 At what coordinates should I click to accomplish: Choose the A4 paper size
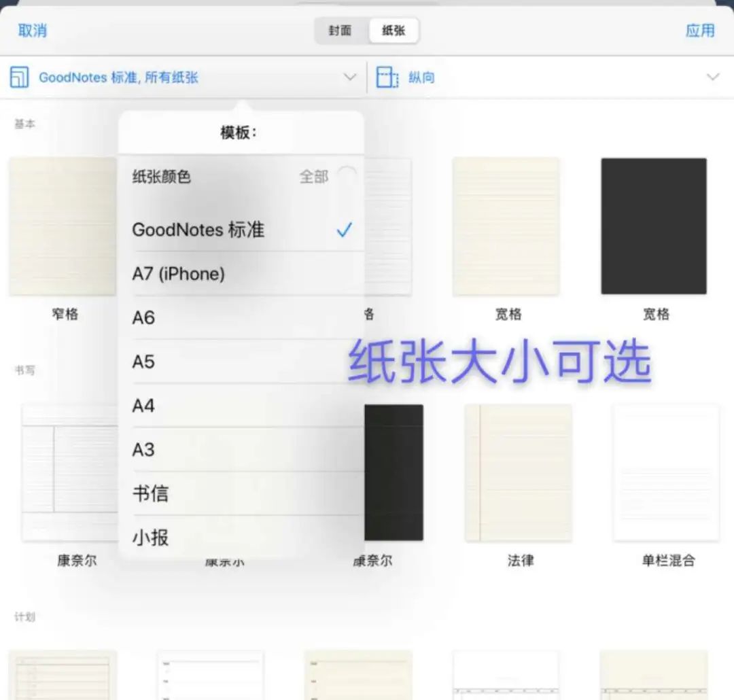pyautogui.click(x=241, y=406)
